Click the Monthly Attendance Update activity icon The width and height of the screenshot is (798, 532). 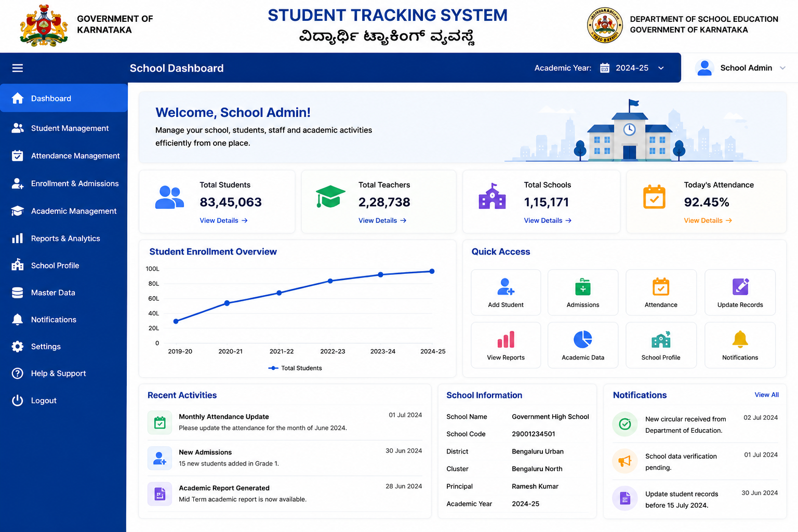point(160,422)
